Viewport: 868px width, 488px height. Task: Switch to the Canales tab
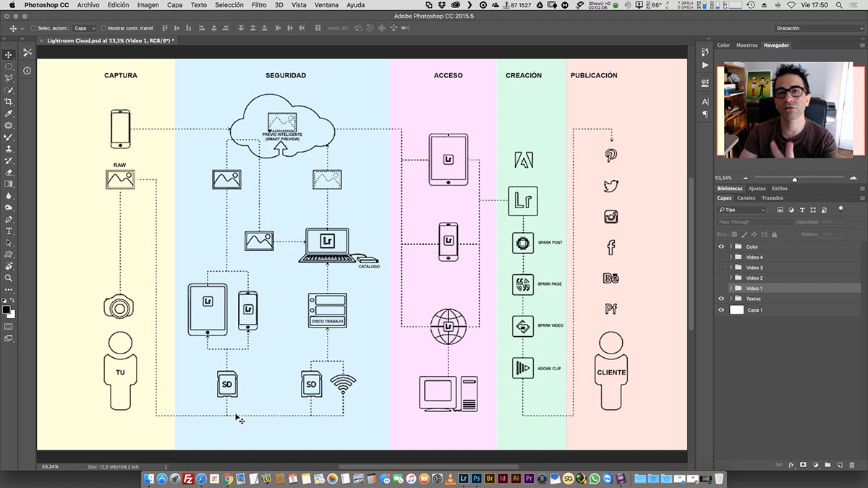[746, 198]
